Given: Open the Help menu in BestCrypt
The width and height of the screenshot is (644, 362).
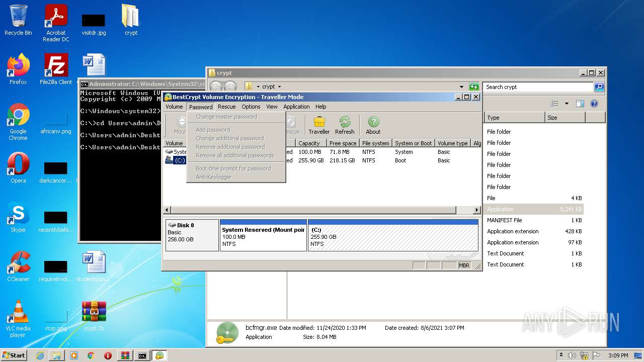Looking at the screenshot, I should [x=321, y=107].
